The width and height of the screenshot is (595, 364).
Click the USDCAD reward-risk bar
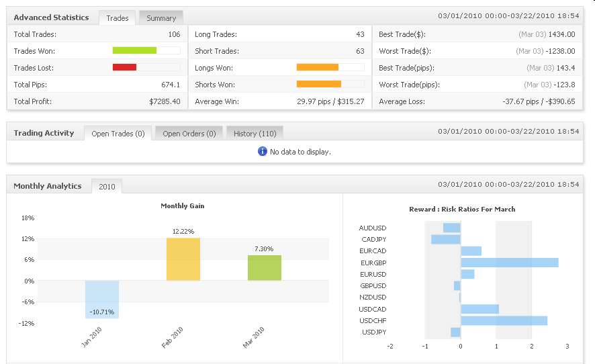pos(479,309)
